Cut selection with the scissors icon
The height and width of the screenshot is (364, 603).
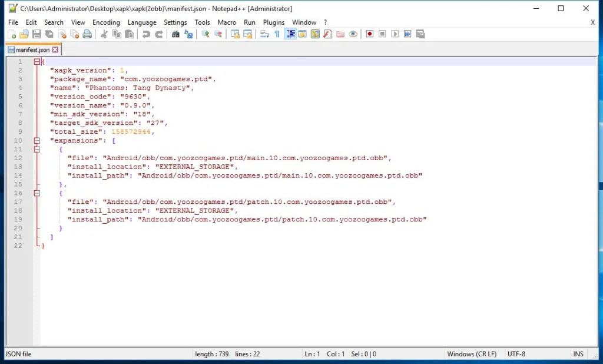point(104,34)
